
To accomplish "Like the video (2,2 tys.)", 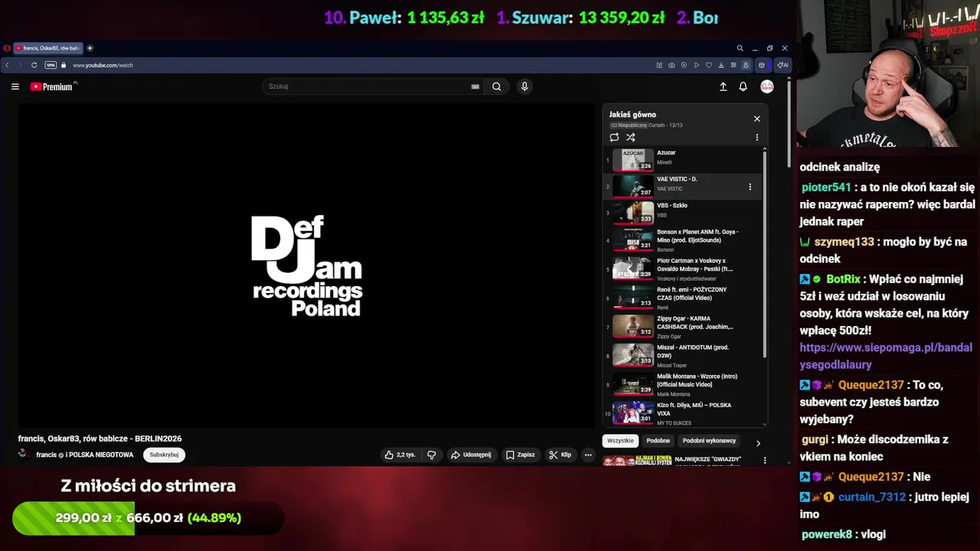I will click(400, 455).
